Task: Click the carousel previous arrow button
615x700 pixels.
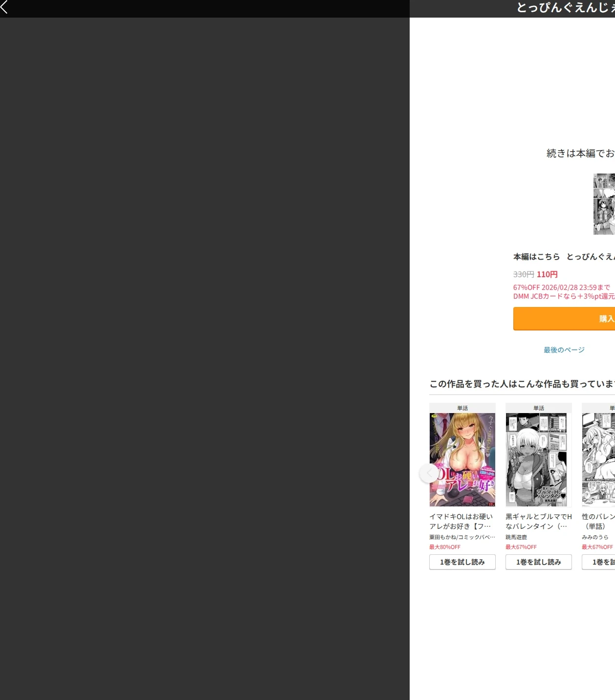Action: tap(429, 473)
